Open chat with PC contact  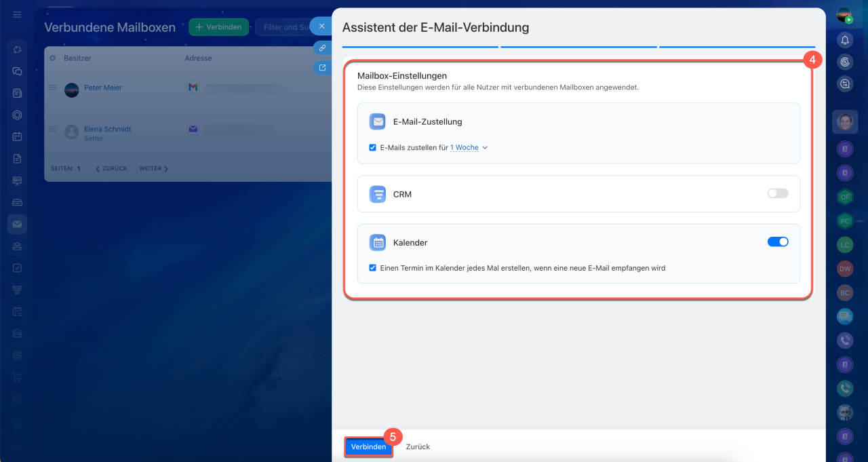(845, 221)
